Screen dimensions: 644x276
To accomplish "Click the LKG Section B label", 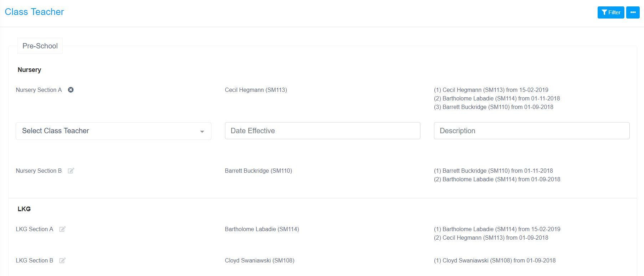I will coord(35,260).
